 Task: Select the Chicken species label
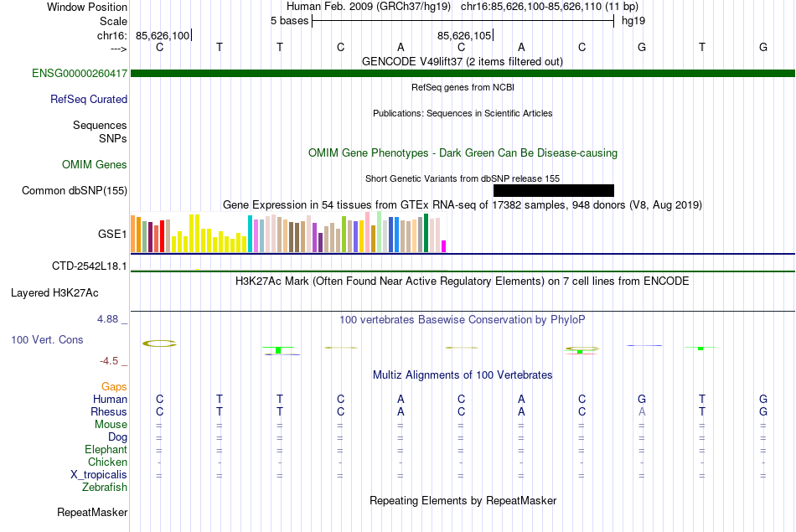tap(107, 462)
